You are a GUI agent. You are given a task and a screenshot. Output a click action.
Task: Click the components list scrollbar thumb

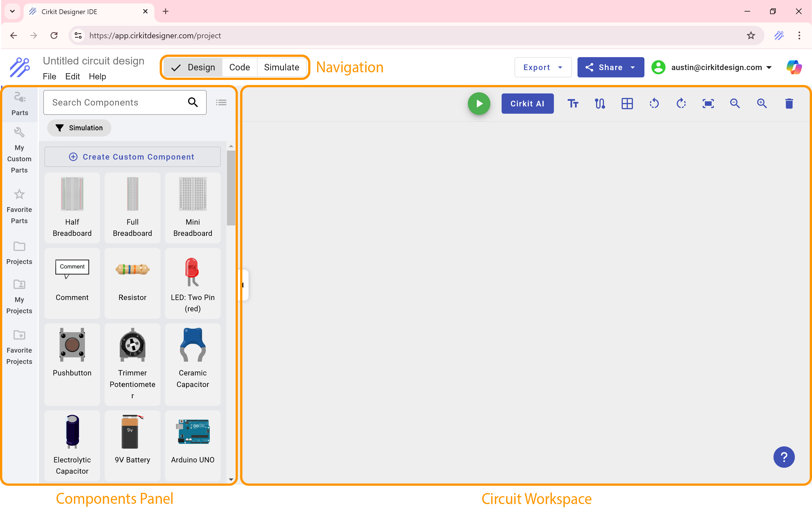point(231,188)
